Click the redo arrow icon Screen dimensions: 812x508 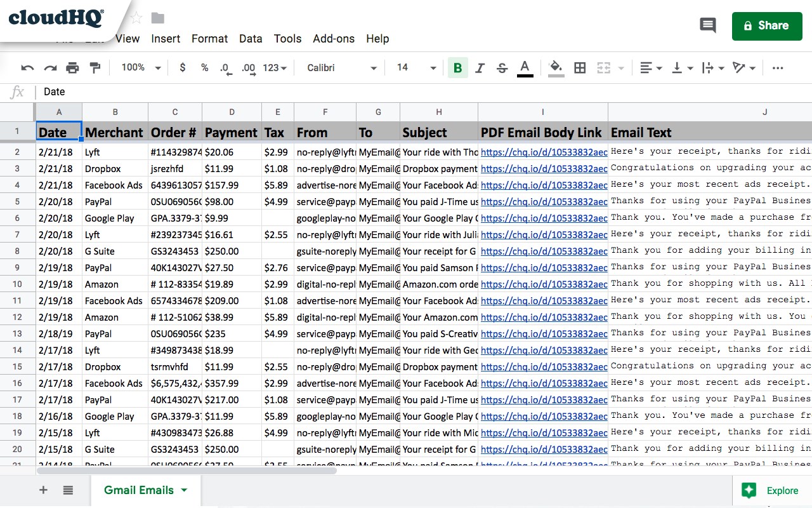click(x=50, y=68)
